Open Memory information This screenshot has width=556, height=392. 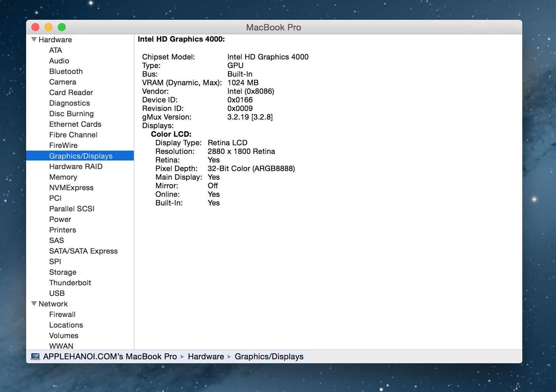pos(63,177)
